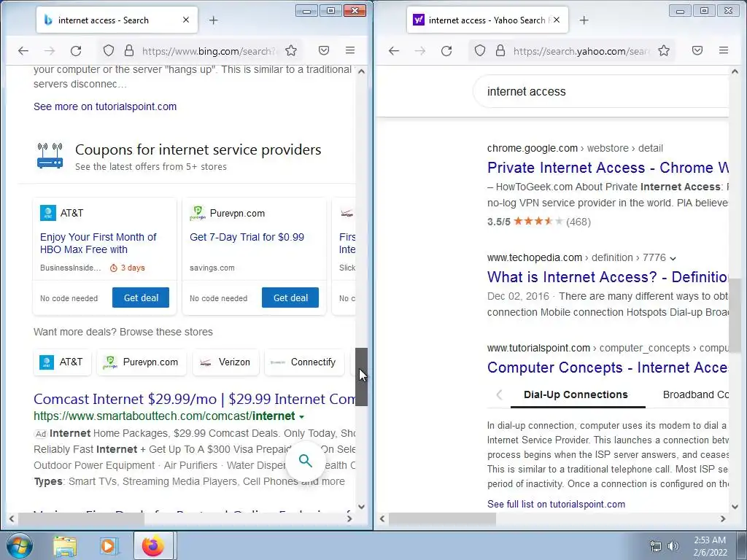Open See full list on tutorialspoint.com

click(x=556, y=504)
